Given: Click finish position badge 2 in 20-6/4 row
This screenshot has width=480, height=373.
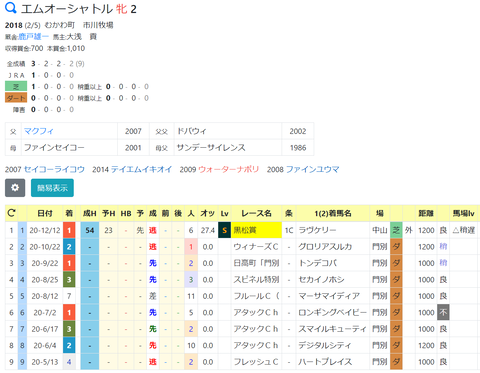Looking at the screenshot, I should tap(69, 345).
